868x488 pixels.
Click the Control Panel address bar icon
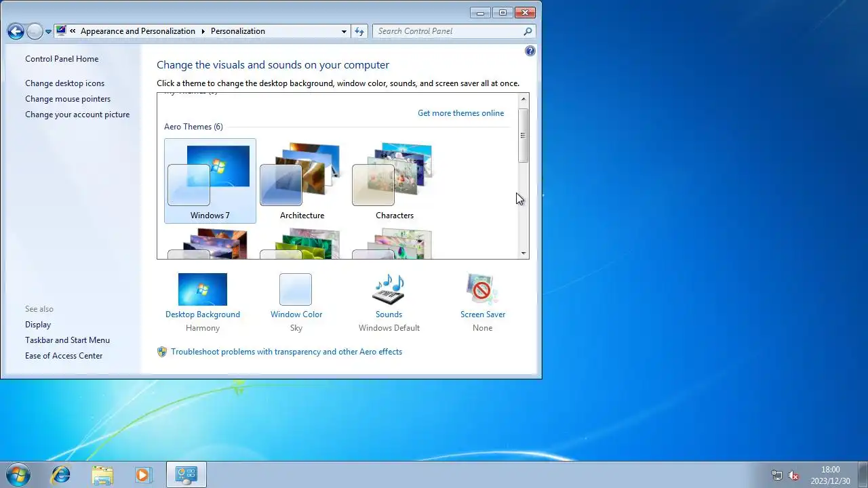click(62, 30)
